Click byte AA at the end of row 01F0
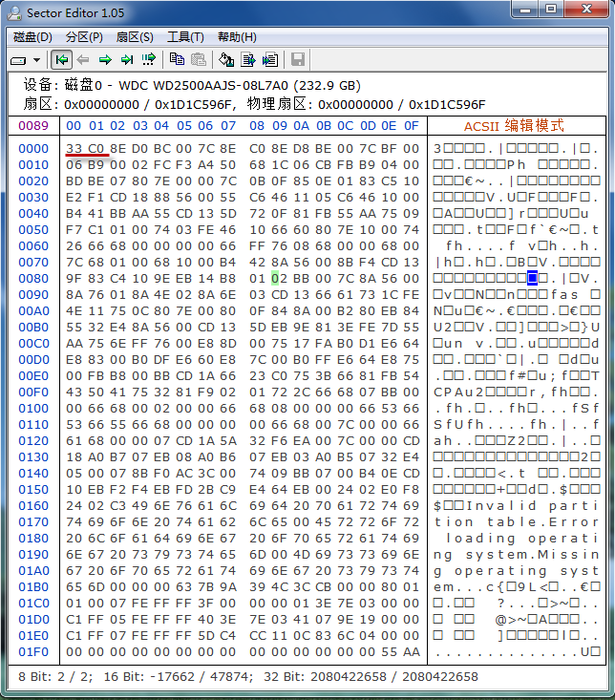The width and height of the screenshot is (615, 700). point(411,652)
